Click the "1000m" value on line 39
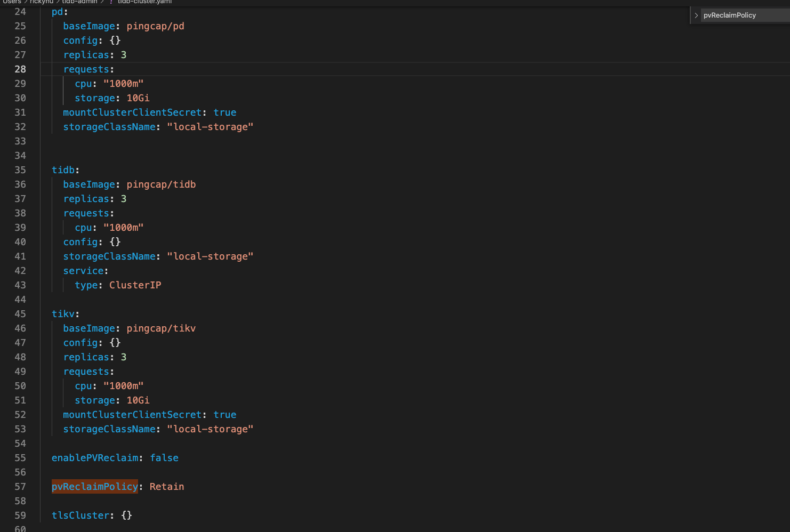The image size is (790, 532). pyautogui.click(x=124, y=228)
